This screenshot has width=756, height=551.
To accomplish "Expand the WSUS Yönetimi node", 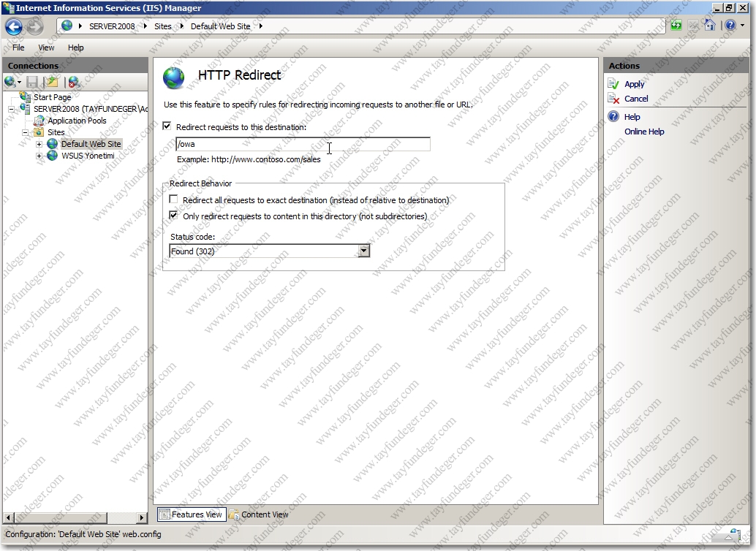I will (39, 156).
